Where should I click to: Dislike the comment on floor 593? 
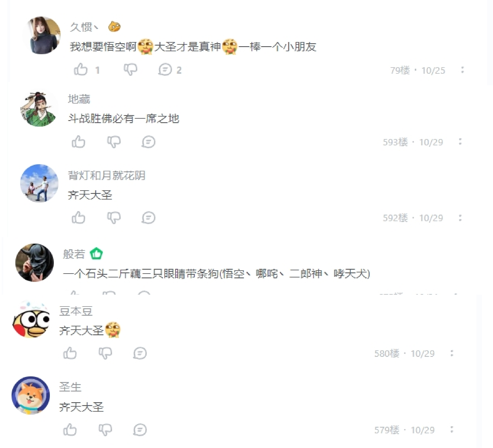[114, 142]
